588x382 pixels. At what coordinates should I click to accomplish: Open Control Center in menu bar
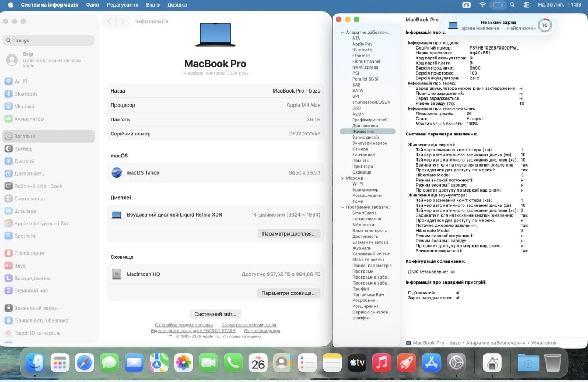(526, 4)
